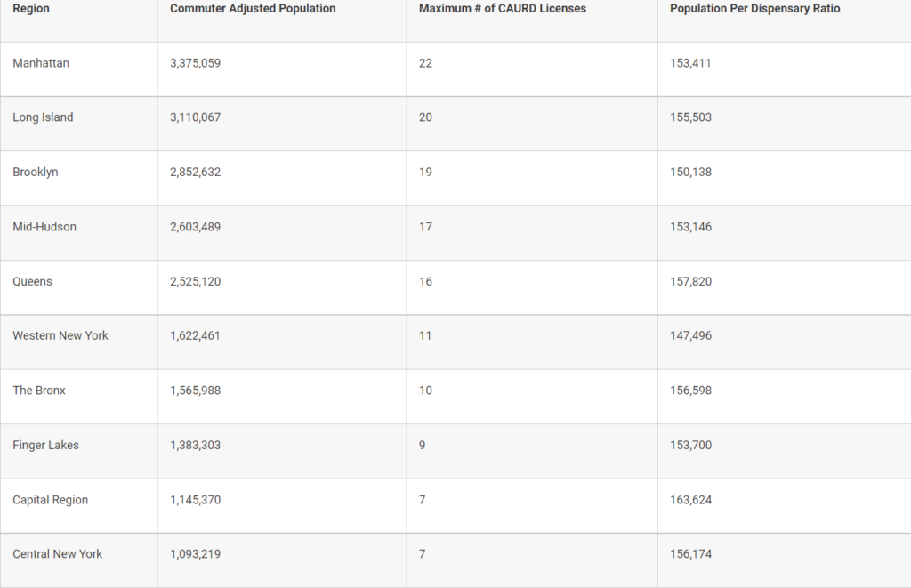The image size is (911, 588).
Task: Select the Central New York cell
Action: click(58, 553)
